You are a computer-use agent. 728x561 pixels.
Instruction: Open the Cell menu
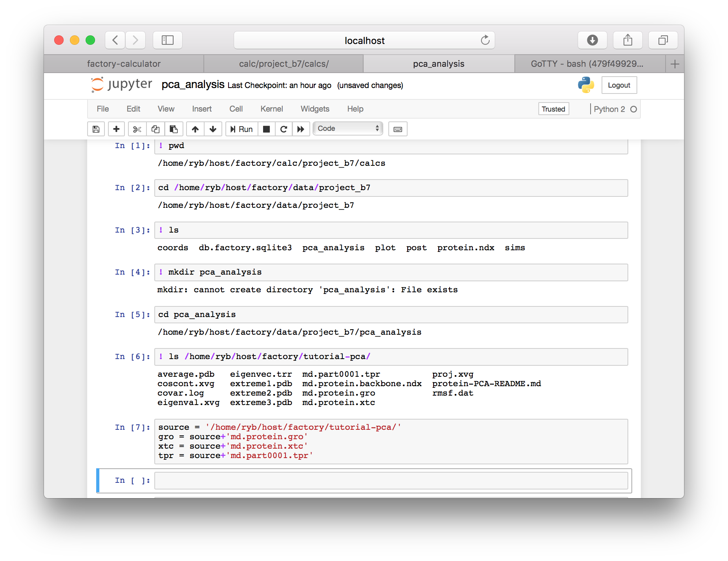click(x=236, y=109)
